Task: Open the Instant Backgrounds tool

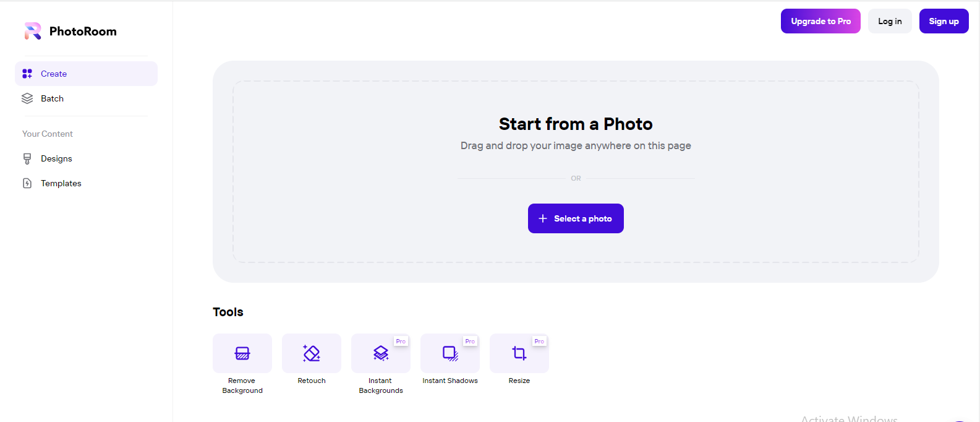Action: click(x=381, y=353)
